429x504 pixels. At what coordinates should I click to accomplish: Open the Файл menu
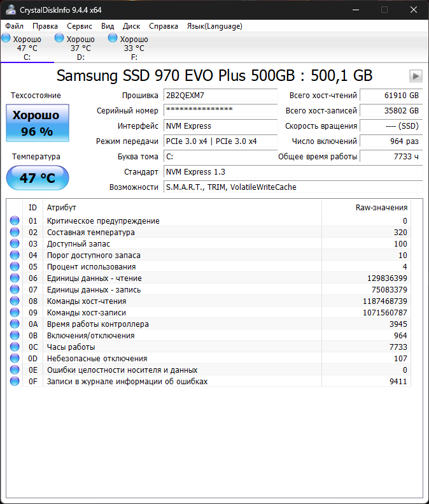[14, 26]
